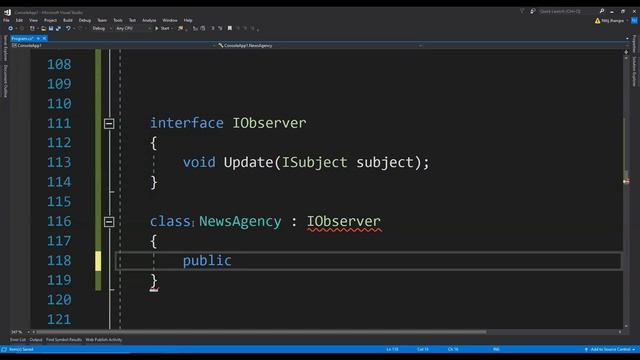Screen dimensions: 640x360
Task: Click the Start debugging button
Action: coord(162,29)
